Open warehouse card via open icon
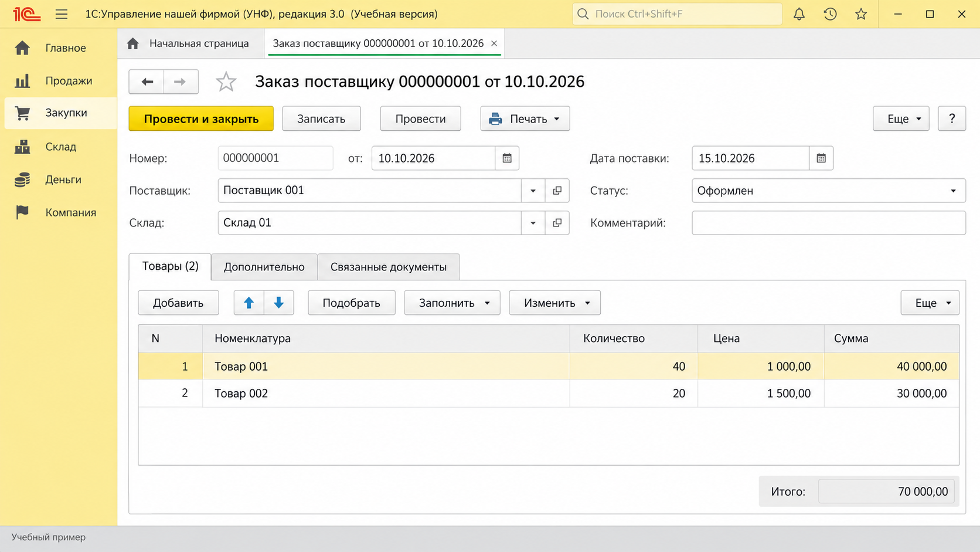 point(557,223)
